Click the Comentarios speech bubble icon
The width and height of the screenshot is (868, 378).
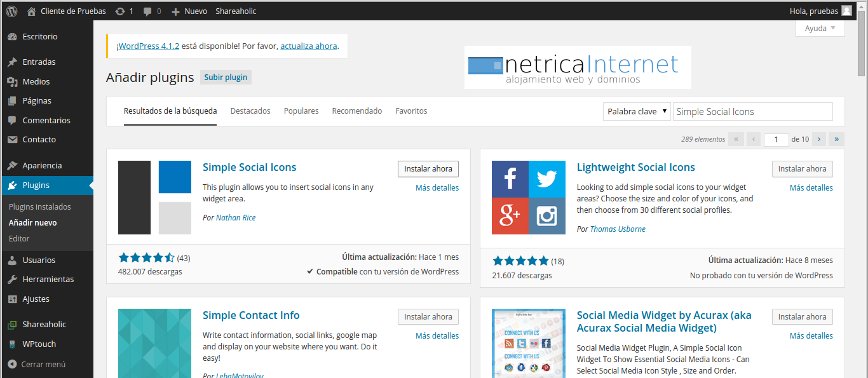point(12,121)
